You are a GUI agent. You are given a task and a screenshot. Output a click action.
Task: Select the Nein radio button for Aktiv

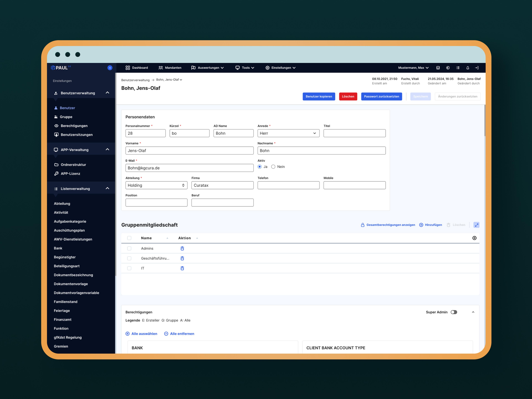click(x=273, y=167)
